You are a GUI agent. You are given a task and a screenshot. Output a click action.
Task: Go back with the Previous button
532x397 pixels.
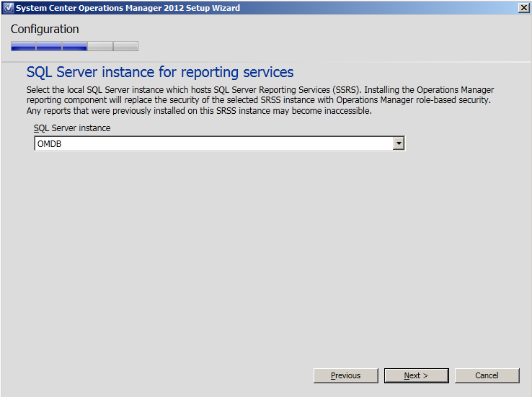pos(346,375)
